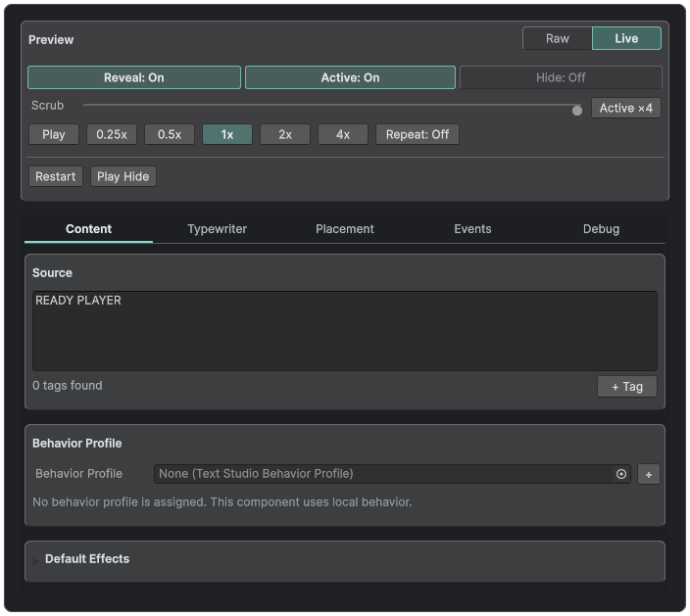Viewport: 690px width, 616px height.
Task: Click the Restart button
Action: point(56,176)
